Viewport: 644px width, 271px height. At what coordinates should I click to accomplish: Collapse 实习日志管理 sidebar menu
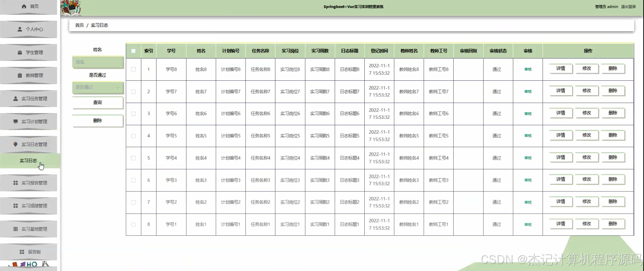click(x=28, y=144)
